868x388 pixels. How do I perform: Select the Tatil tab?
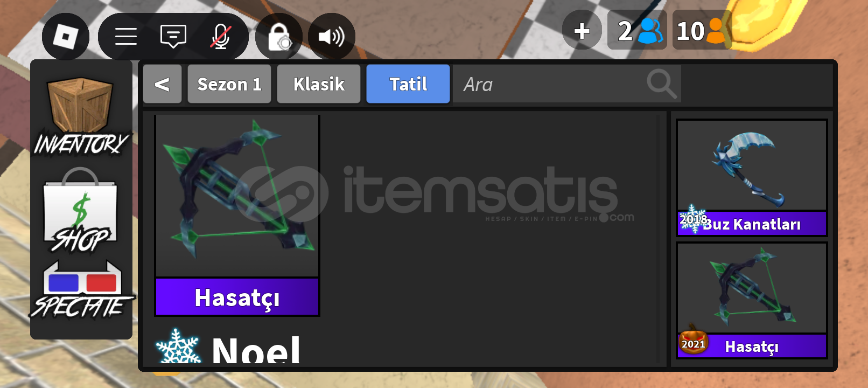click(408, 84)
